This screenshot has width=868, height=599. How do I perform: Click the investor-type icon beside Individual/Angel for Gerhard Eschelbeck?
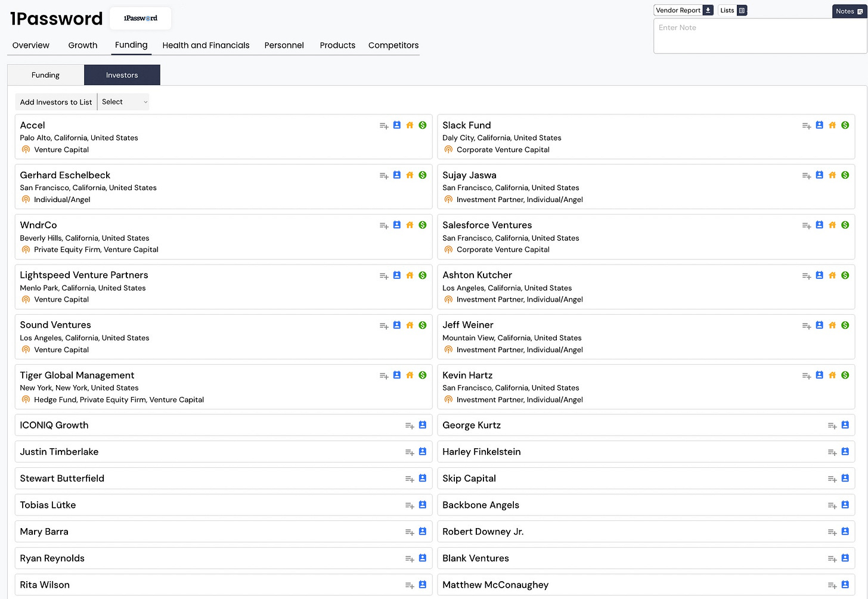26,200
